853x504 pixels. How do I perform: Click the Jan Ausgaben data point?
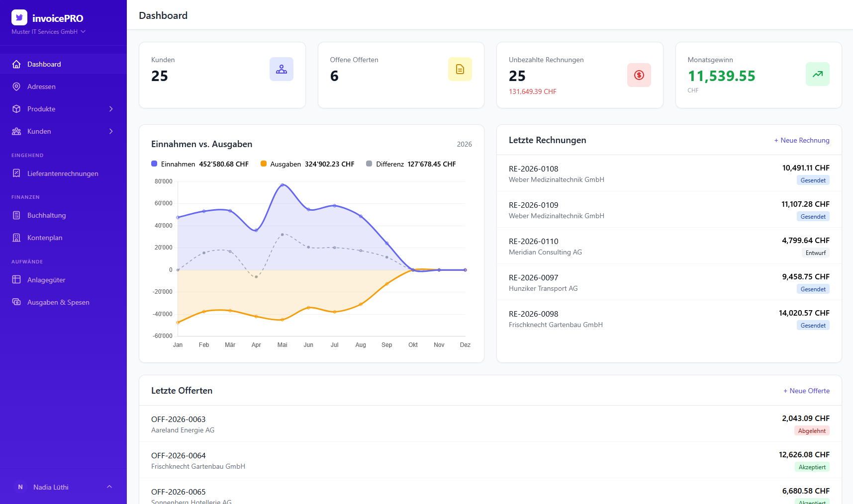tap(178, 323)
